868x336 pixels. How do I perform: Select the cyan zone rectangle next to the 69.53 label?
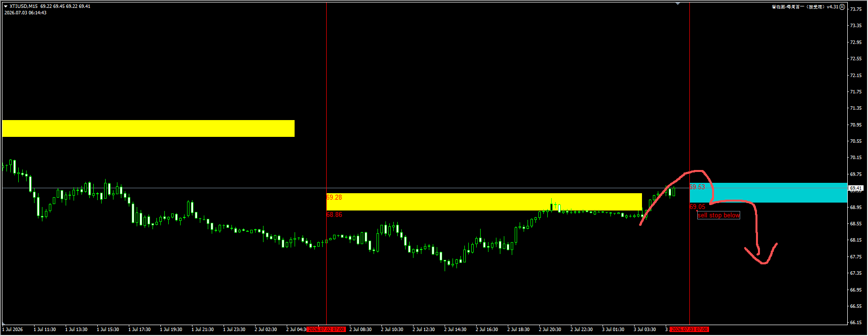[768, 193]
